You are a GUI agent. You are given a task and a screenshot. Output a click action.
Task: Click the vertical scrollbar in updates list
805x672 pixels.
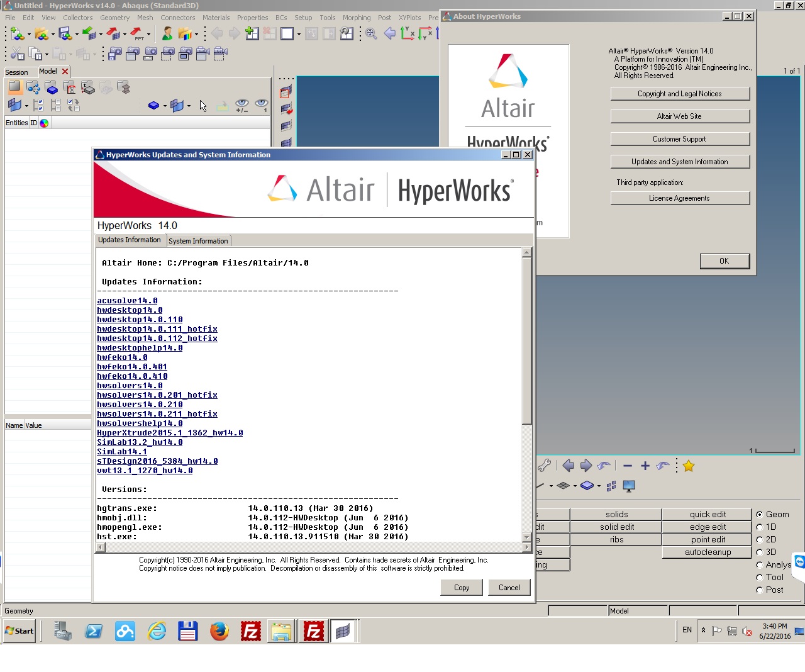[x=527, y=340]
